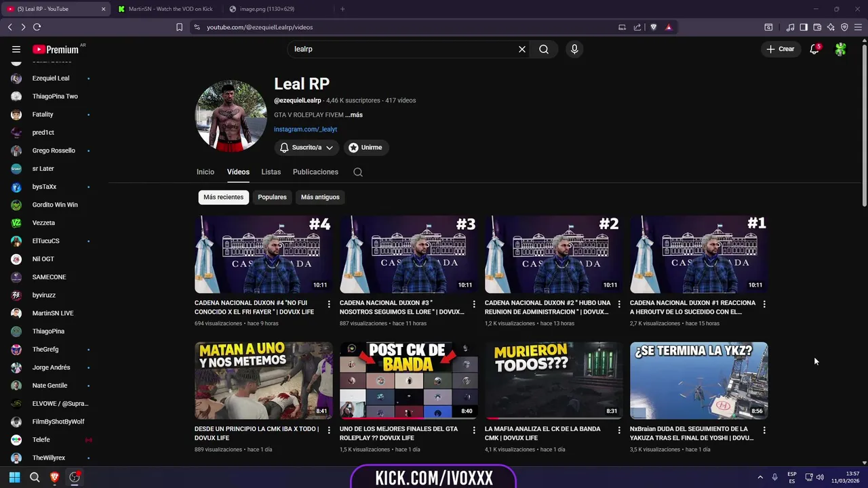Open the notifications bell

tap(814, 49)
